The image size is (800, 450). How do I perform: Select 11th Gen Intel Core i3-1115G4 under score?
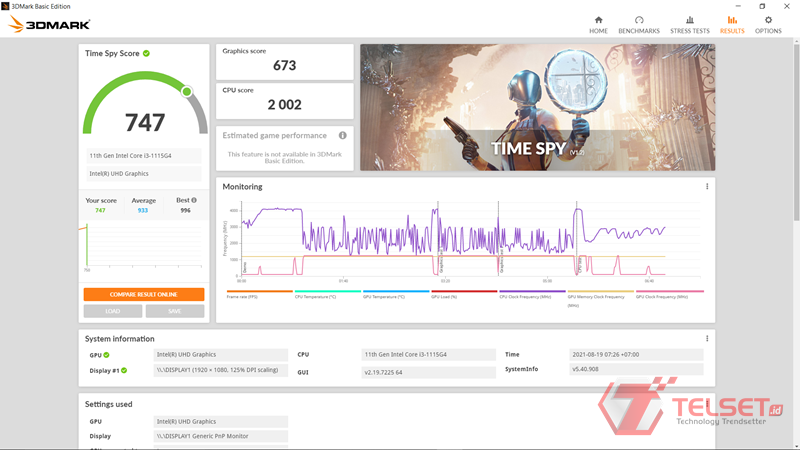tap(144, 156)
